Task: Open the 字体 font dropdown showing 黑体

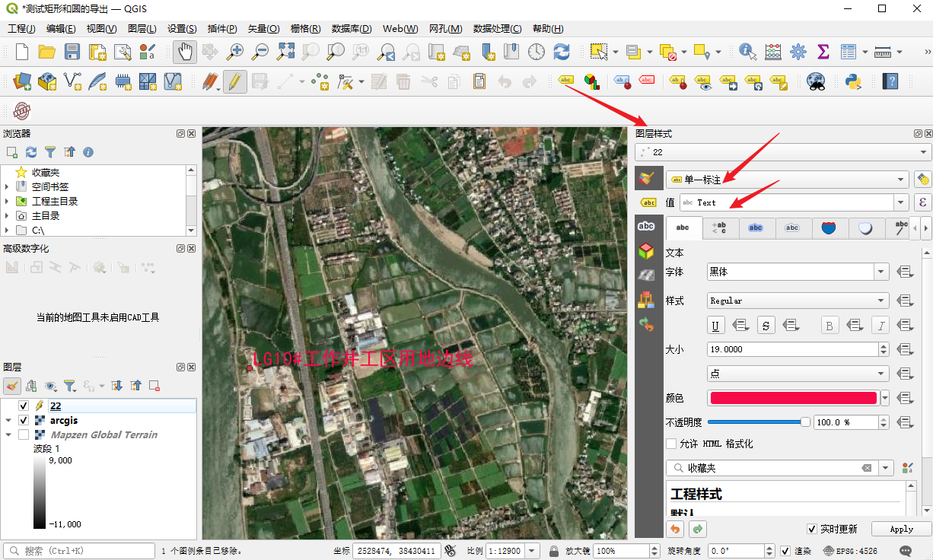Action: pos(881,272)
